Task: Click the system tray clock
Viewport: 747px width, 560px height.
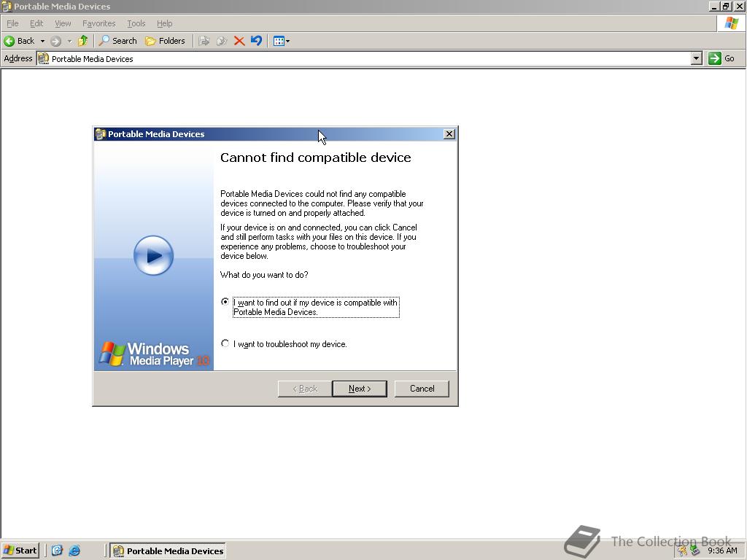Action: (722, 551)
